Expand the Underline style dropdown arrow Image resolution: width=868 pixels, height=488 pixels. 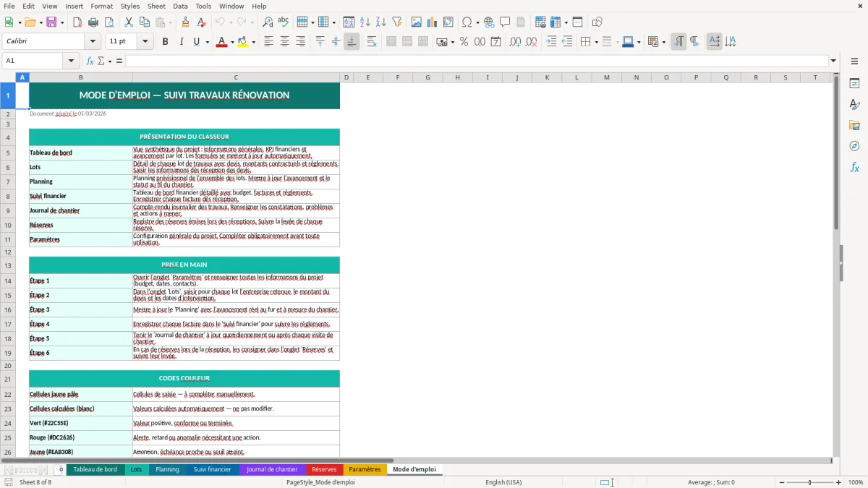208,42
